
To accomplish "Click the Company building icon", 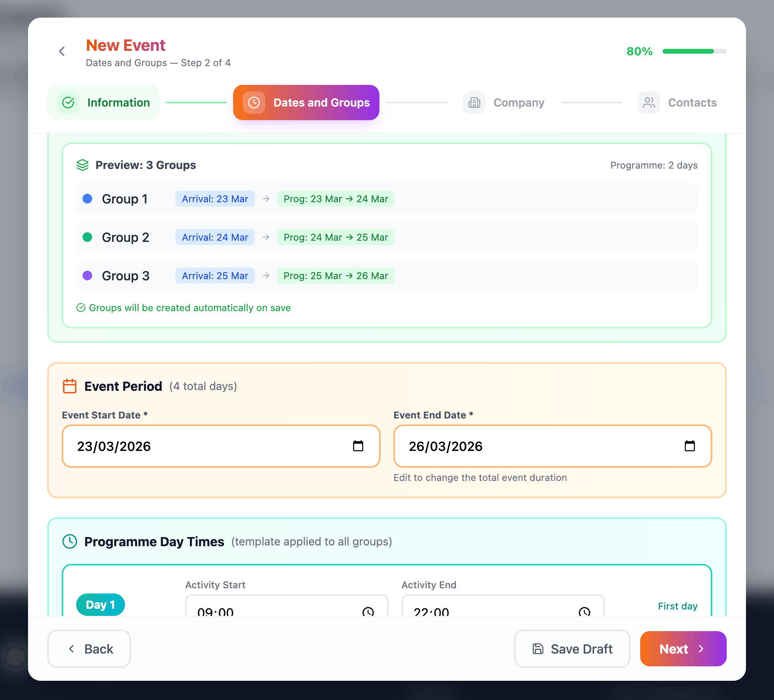I will click(474, 103).
